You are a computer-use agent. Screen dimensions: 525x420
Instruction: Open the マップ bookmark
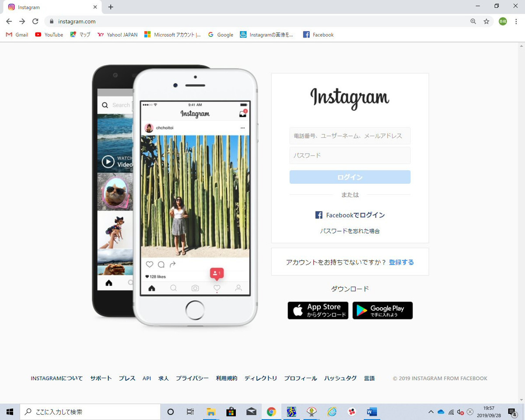point(80,35)
